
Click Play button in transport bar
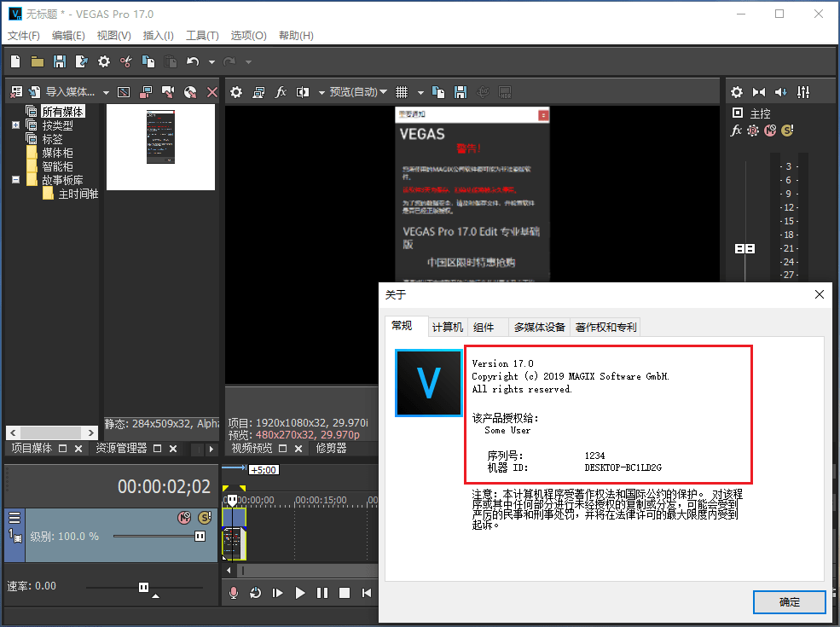coord(300,593)
